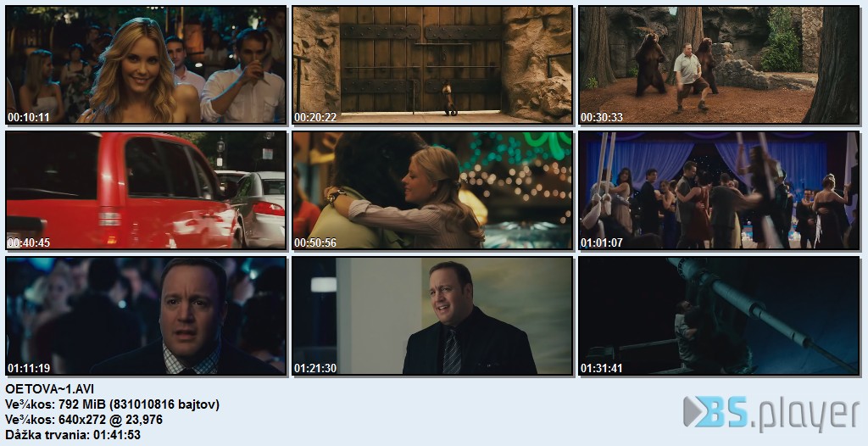Screen dimensions: 868x446
Task: Click the 00:10:11 timestamp label
Action: pos(28,117)
